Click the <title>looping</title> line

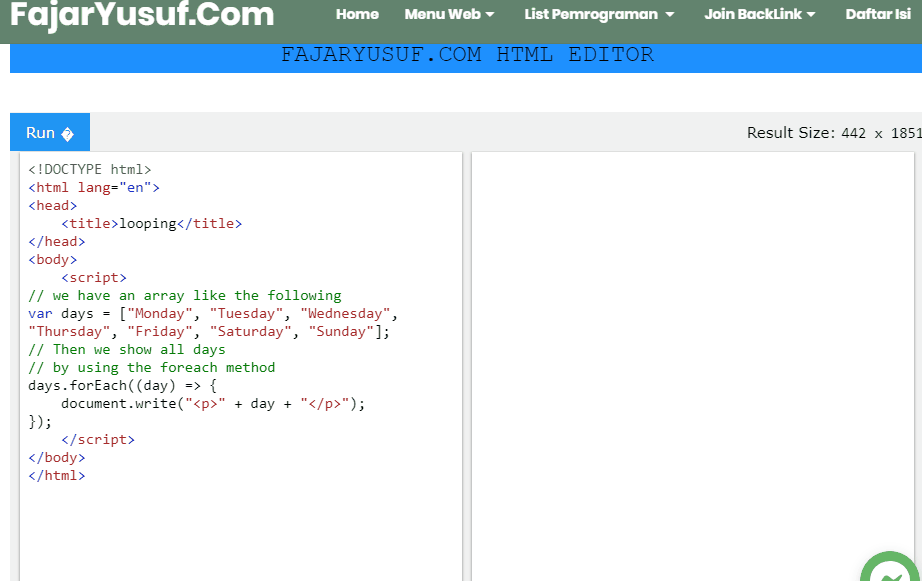(x=152, y=223)
